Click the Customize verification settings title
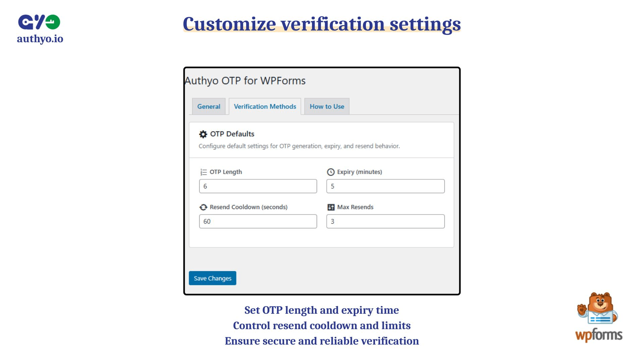The width and height of the screenshot is (644, 362). (x=322, y=24)
